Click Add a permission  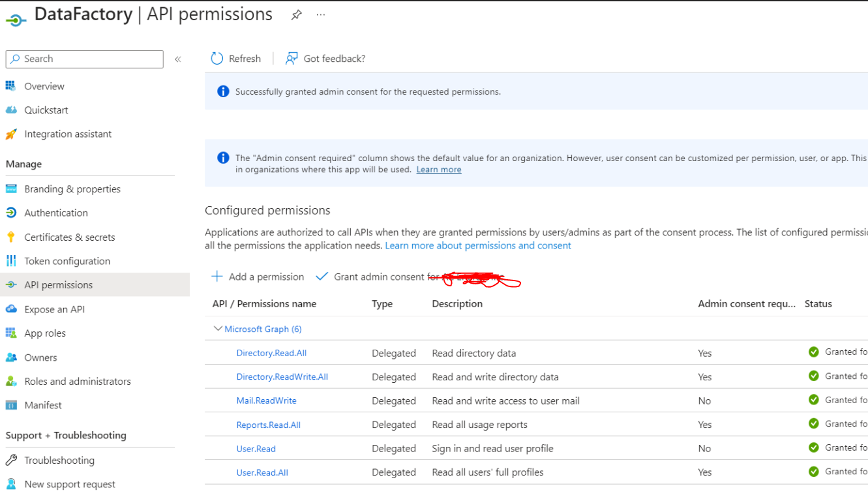point(258,277)
